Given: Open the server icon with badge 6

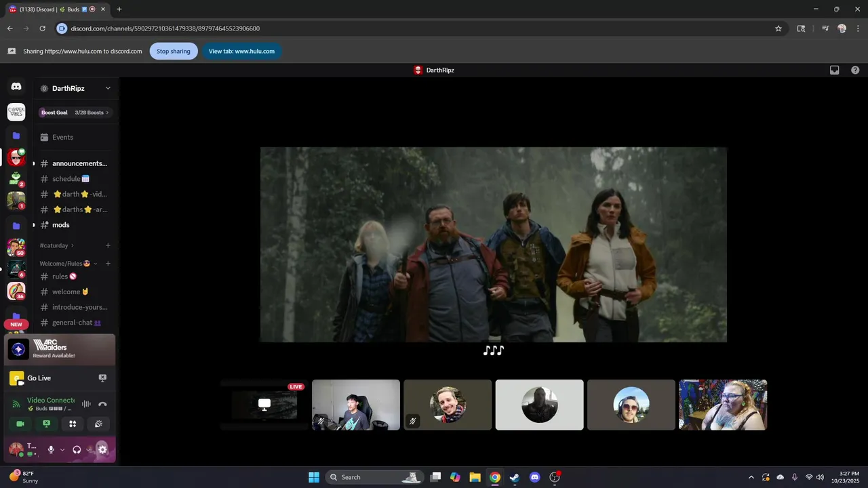Looking at the screenshot, I should [16, 269].
